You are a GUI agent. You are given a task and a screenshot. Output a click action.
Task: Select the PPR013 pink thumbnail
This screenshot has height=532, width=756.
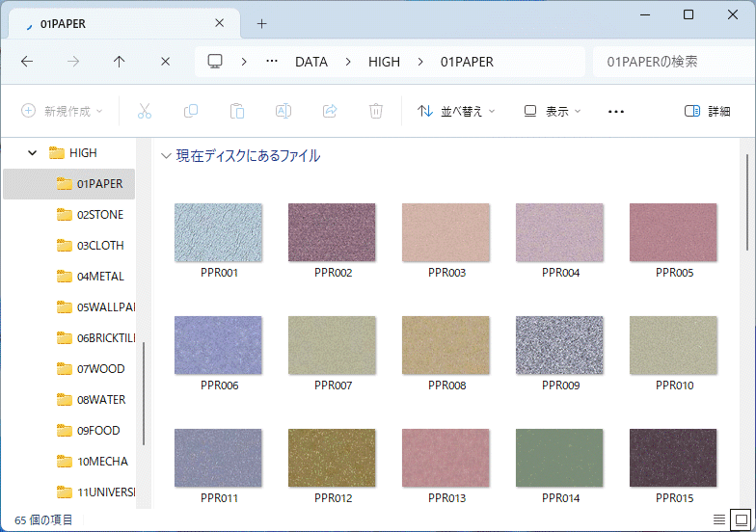click(445, 459)
